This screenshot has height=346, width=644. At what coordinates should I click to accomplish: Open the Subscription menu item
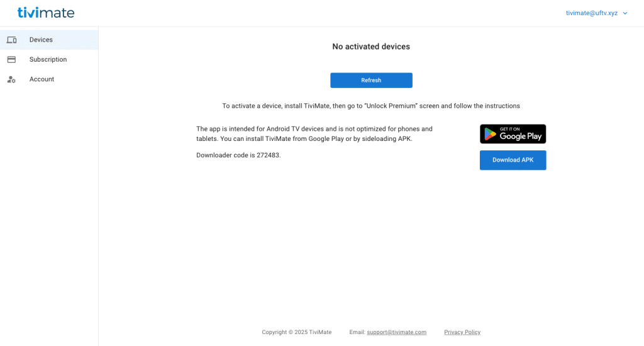point(49,60)
